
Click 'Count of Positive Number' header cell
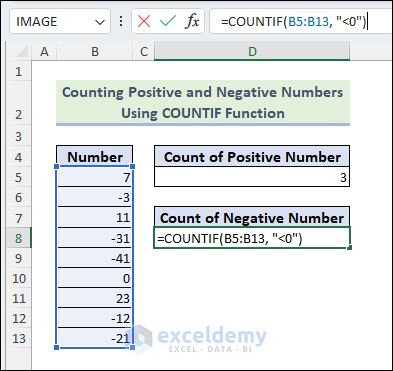point(252,157)
